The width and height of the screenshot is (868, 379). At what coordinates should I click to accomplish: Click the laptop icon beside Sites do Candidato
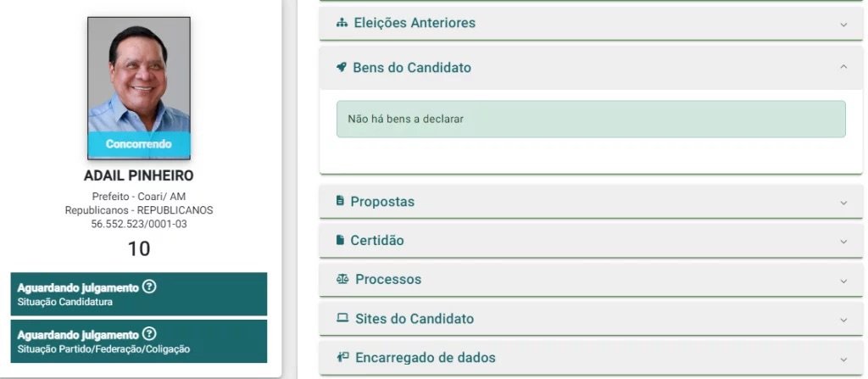tap(342, 319)
